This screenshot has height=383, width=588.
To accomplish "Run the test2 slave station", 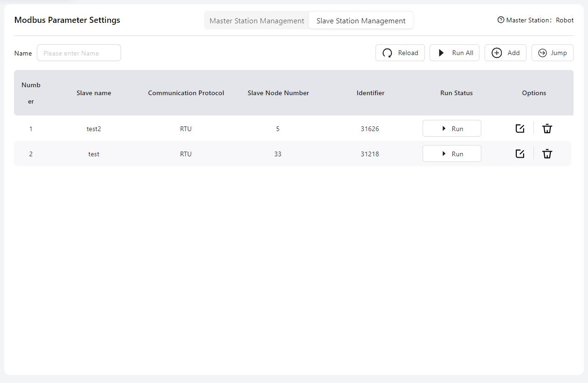I will click(x=452, y=128).
